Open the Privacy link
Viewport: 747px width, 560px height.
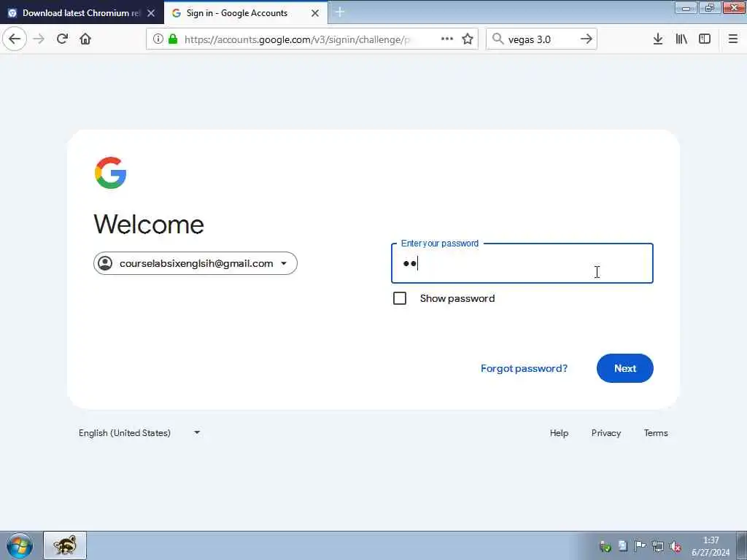(x=606, y=433)
